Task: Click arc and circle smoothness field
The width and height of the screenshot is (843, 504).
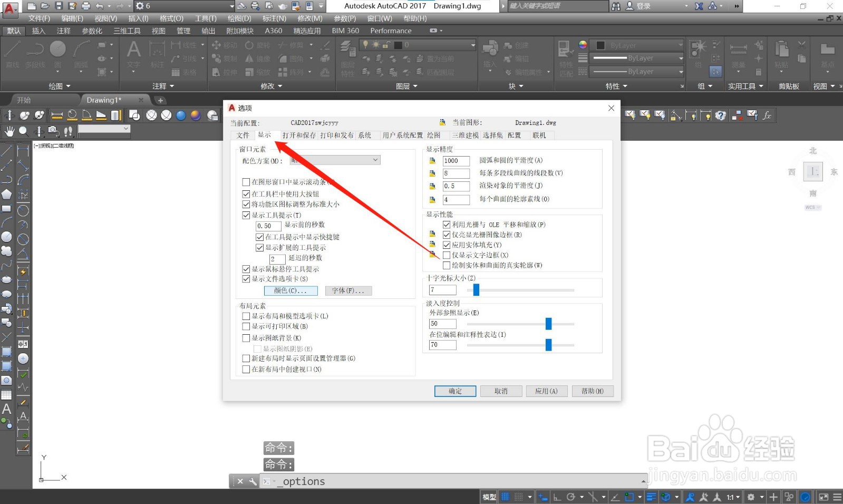Action: click(x=456, y=161)
